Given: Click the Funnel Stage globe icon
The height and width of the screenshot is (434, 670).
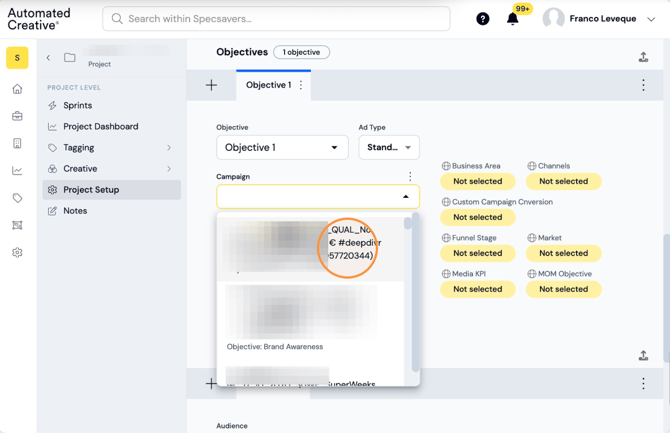Looking at the screenshot, I should pos(446,238).
